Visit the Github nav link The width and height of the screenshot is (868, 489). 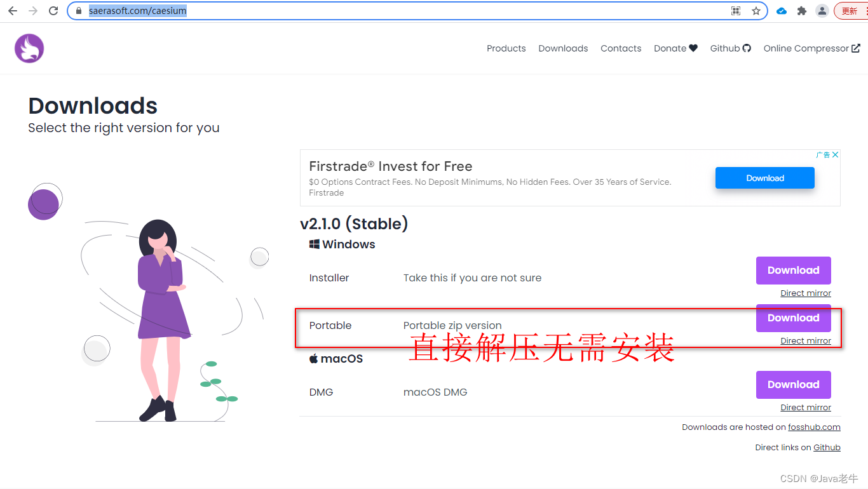click(730, 48)
